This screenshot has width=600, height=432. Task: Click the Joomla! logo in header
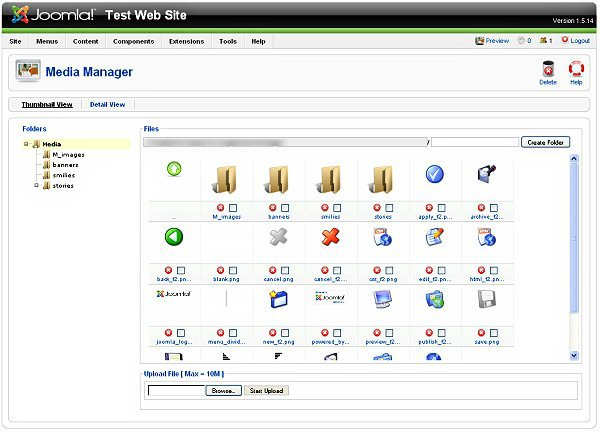click(53, 15)
